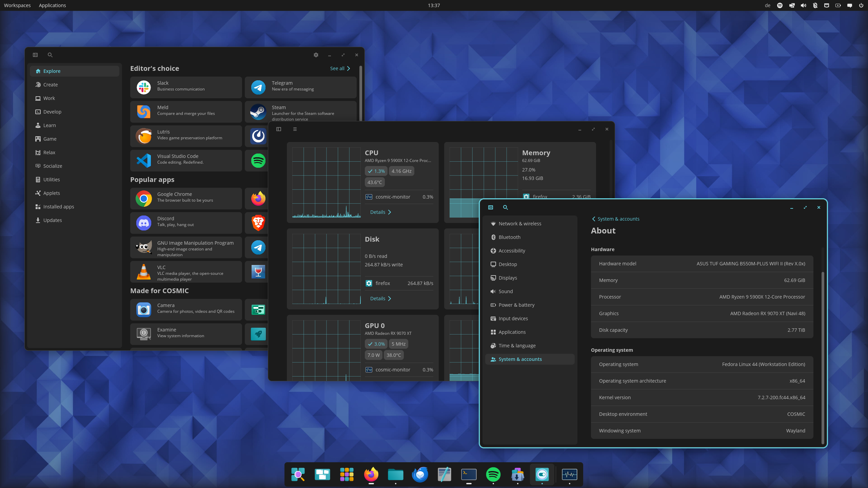
Task: Select Develop category in the app store sidebar
Action: coord(75,112)
